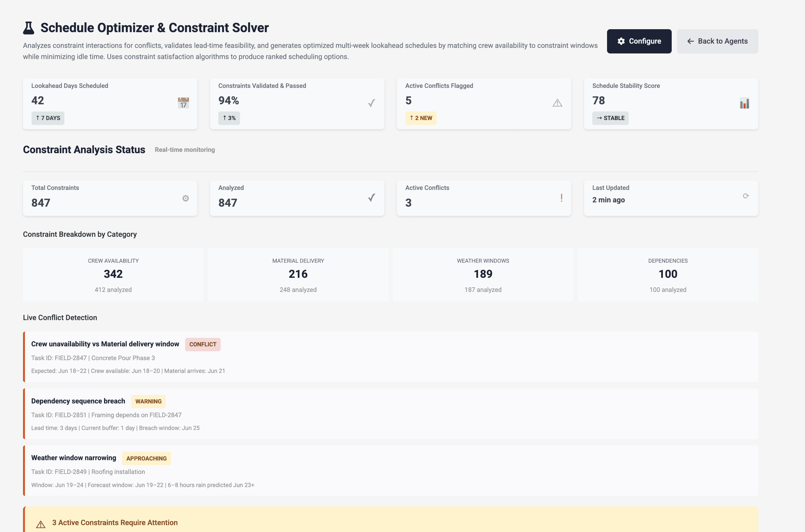Click the 2 NEW badge on Active Conflicts Flagged
This screenshot has height=532, width=805.
click(421, 118)
